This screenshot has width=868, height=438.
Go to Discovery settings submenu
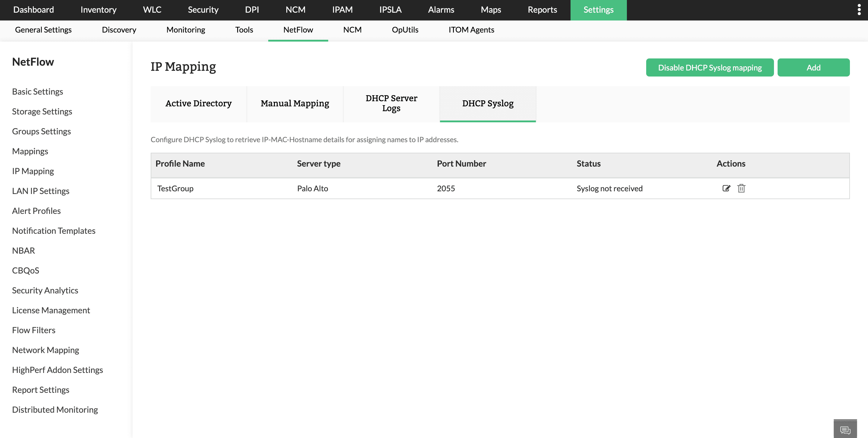[x=119, y=30]
